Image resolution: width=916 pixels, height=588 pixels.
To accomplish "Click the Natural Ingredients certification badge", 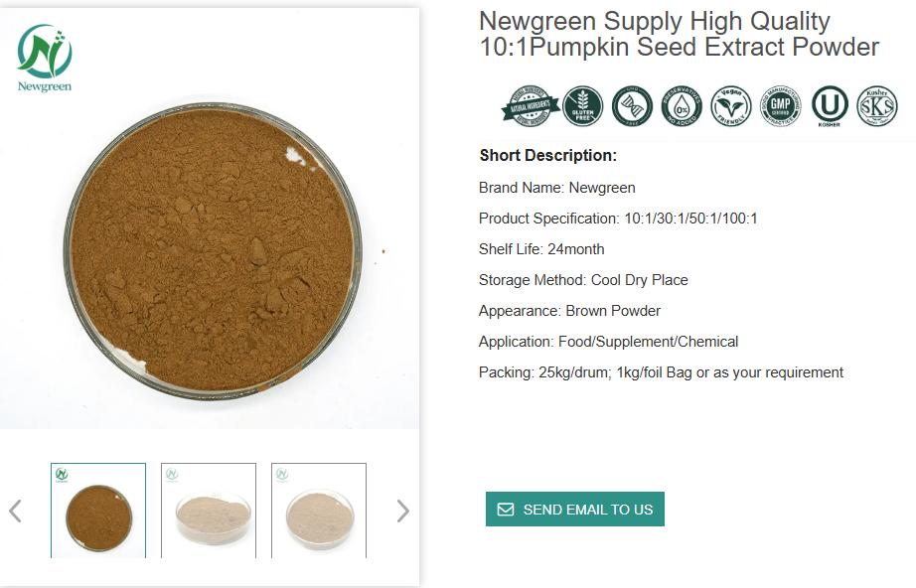I will [x=530, y=106].
